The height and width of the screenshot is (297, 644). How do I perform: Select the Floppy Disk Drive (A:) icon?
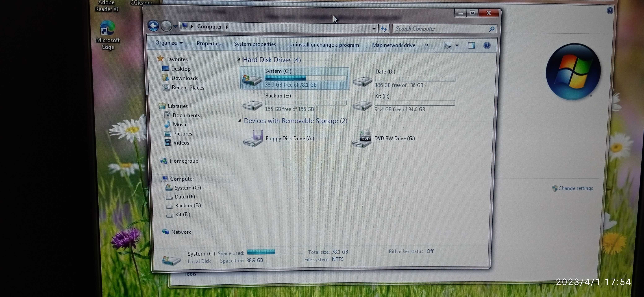pos(253,138)
